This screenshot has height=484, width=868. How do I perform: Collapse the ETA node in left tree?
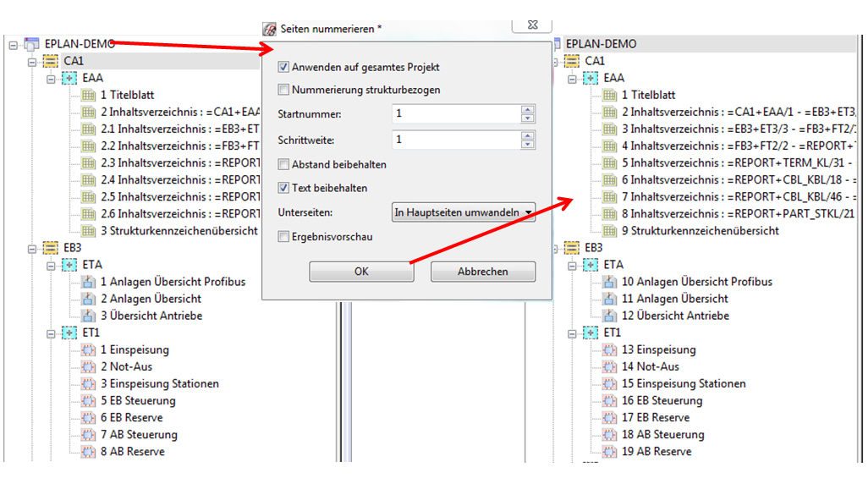coord(51,266)
